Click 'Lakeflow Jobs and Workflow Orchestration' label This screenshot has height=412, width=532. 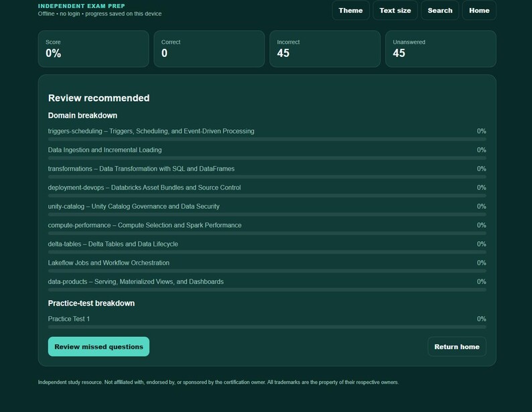coord(109,263)
